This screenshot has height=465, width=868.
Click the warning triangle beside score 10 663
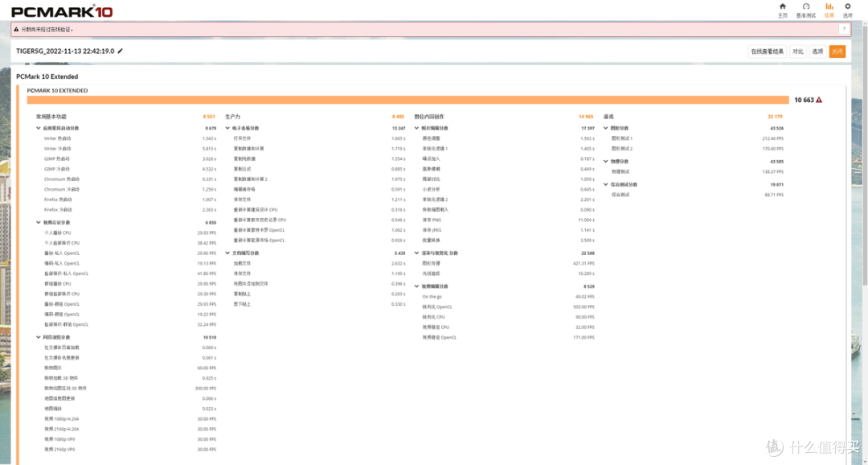point(819,100)
